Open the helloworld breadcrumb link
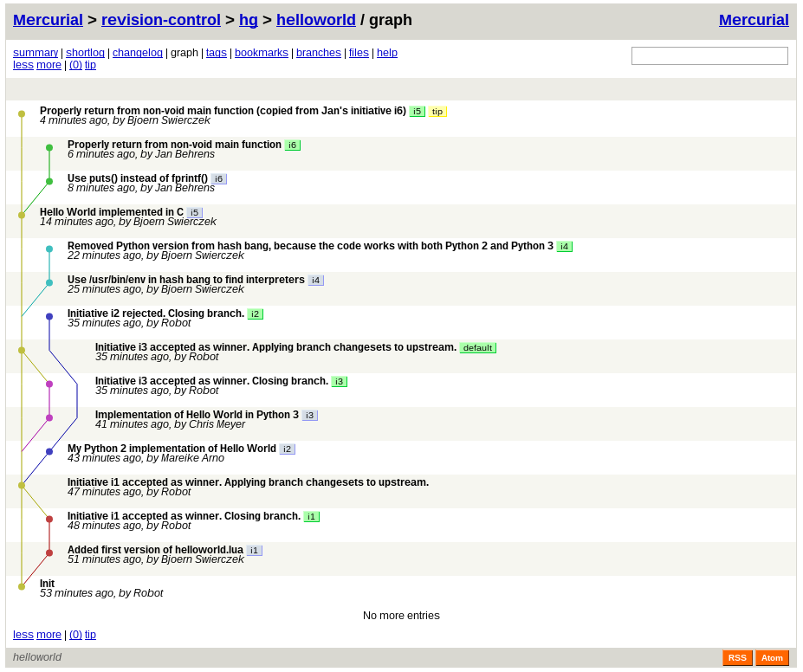 (315, 19)
